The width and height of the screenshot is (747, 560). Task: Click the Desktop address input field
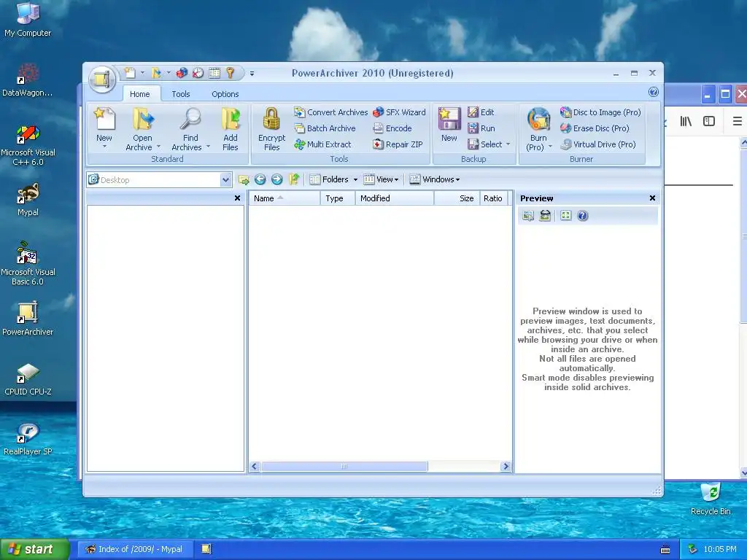(x=160, y=180)
